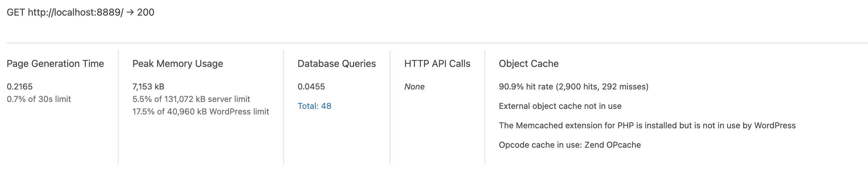Open the Total: 48 queries link
This screenshot has height=181, width=868.
(x=314, y=106)
